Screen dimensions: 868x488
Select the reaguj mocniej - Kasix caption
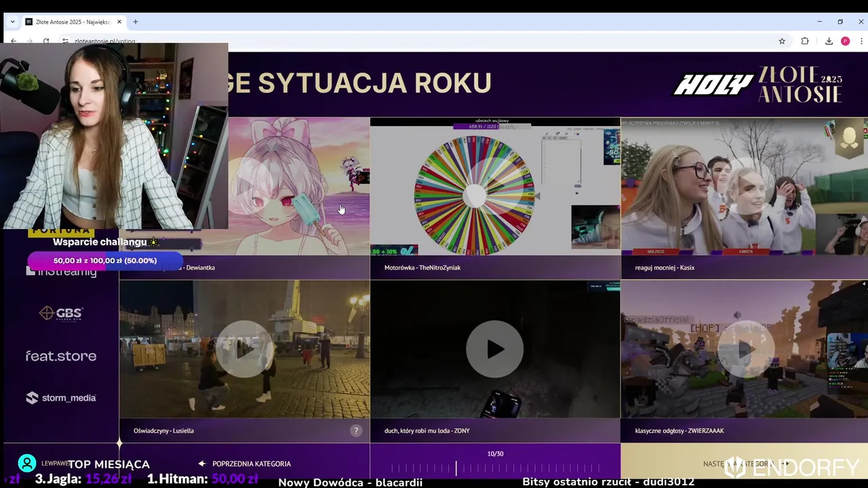[665, 268]
